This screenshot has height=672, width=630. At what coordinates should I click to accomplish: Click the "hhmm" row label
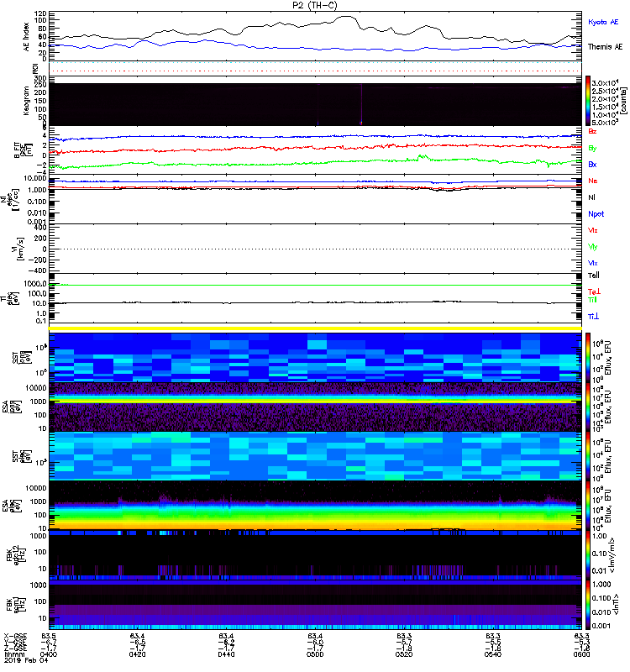point(13,654)
